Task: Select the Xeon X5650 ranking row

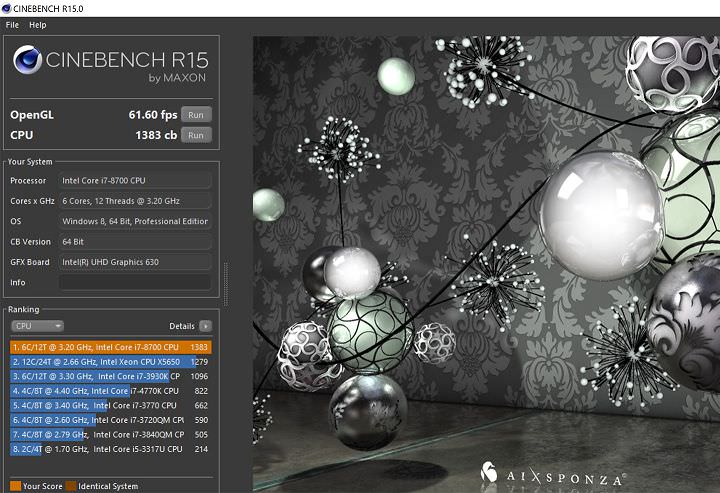Action: 110,361
